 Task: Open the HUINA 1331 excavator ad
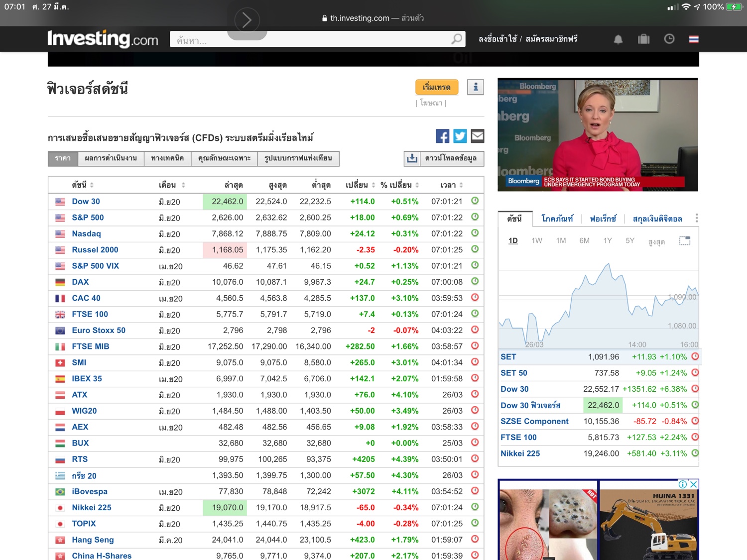[x=649, y=520]
